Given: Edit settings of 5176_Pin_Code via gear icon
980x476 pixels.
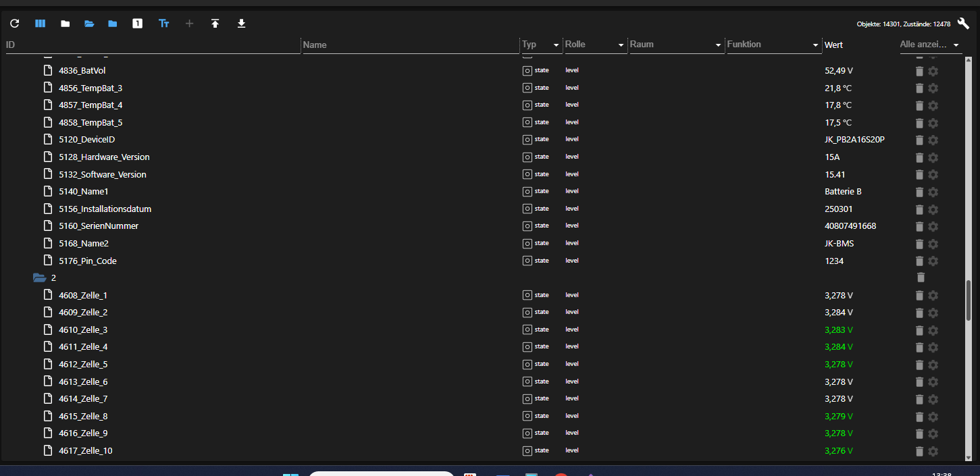Looking at the screenshot, I should click(x=933, y=261).
